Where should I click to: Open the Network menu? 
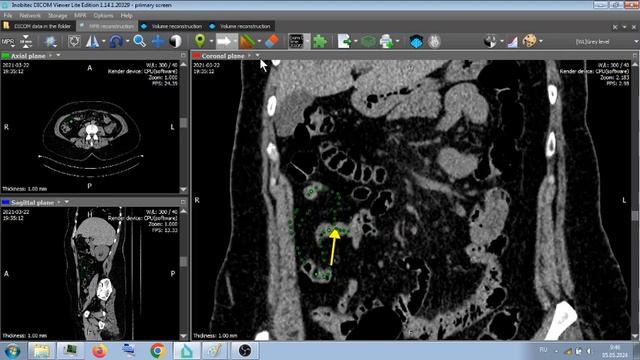pyautogui.click(x=30, y=16)
